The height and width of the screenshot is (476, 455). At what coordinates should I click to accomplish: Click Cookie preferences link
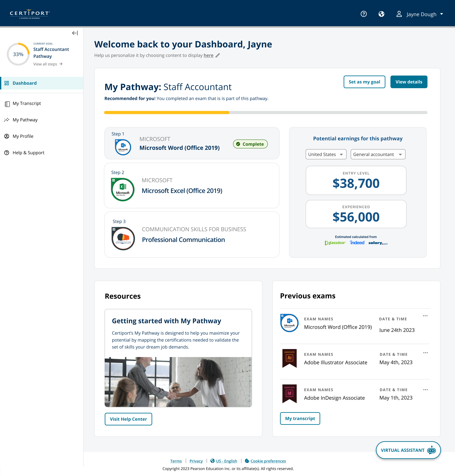(x=268, y=461)
